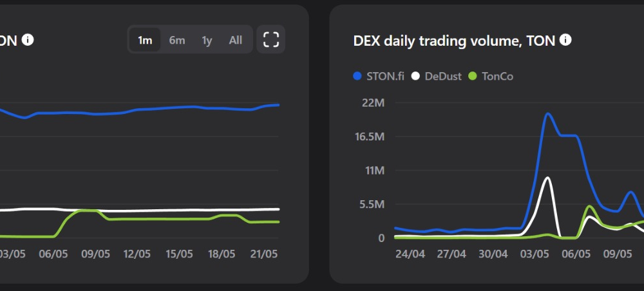Show the All time range
This screenshot has height=291, width=644.
pyautogui.click(x=235, y=40)
